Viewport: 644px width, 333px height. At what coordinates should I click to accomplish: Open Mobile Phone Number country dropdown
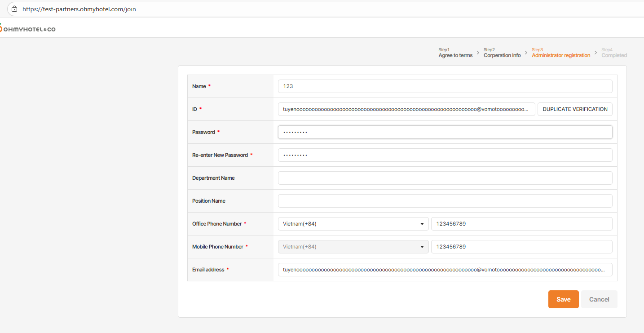pyautogui.click(x=353, y=247)
